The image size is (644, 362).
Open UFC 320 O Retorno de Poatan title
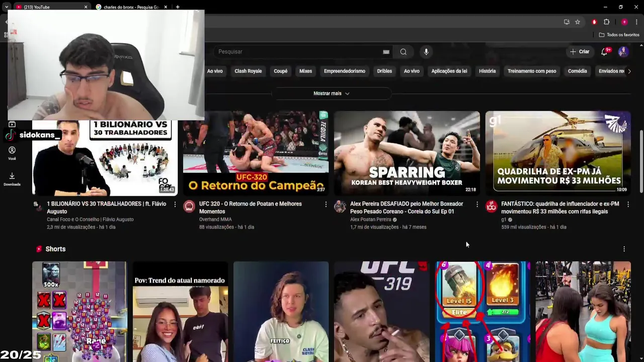point(251,208)
